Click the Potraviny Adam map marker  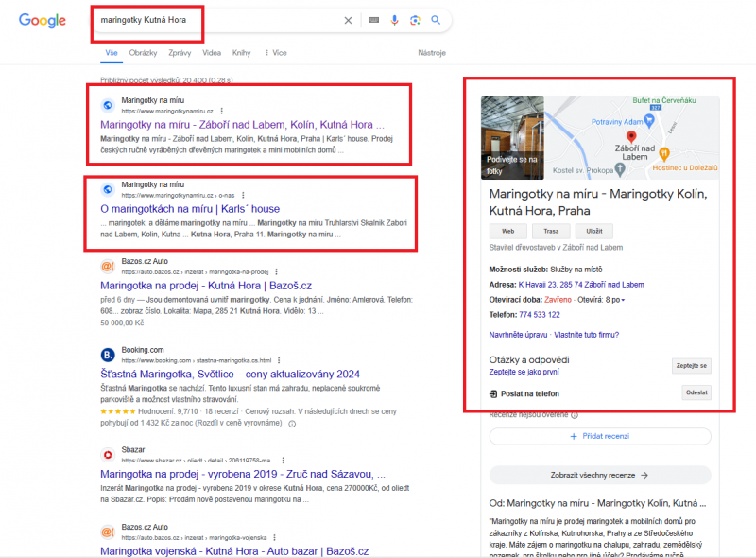[649, 121]
